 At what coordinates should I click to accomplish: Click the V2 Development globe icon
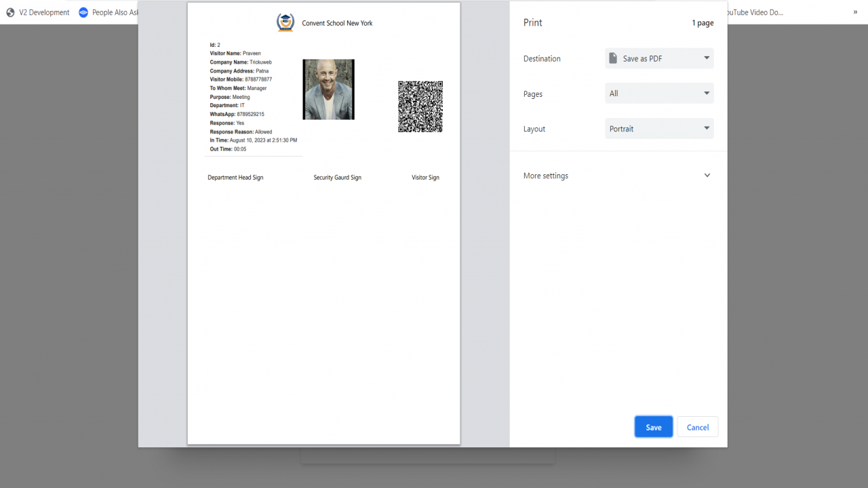click(10, 12)
